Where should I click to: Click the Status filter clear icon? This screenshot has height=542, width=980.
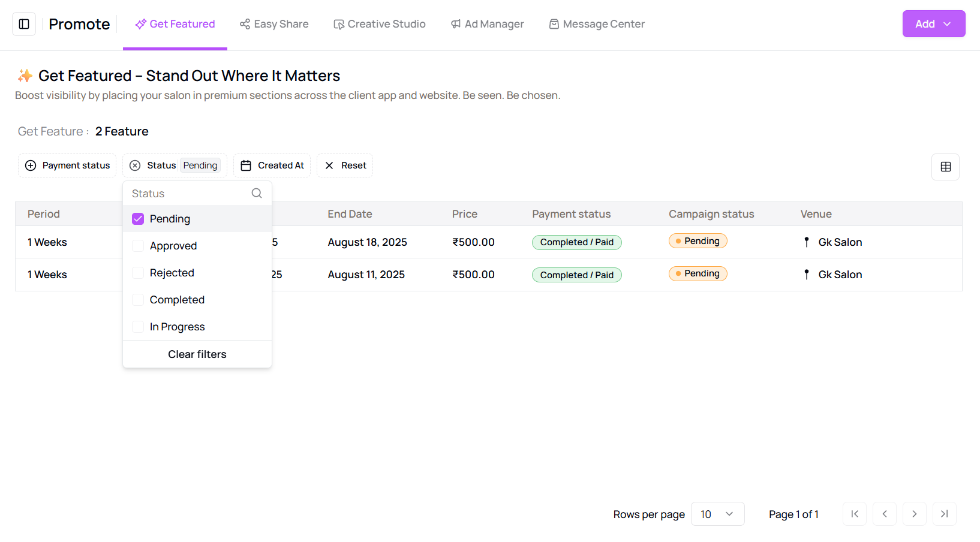pyautogui.click(x=135, y=165)
